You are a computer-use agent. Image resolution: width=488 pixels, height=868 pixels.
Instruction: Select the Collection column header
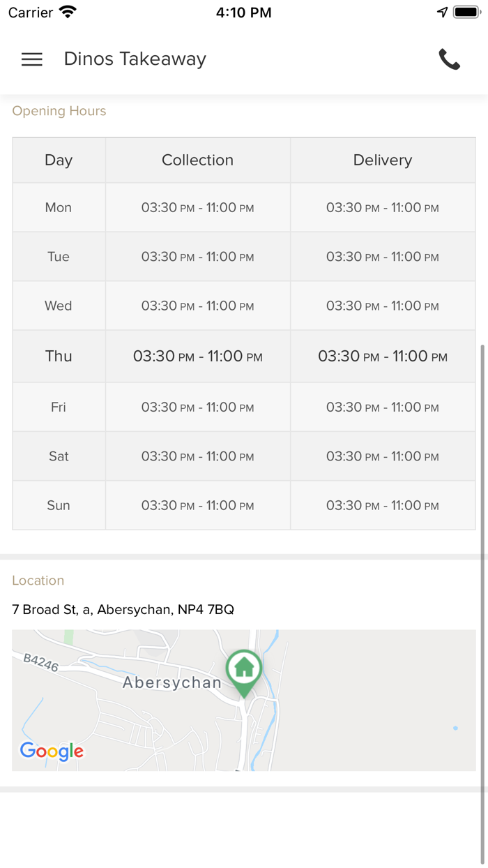[197, 160]
